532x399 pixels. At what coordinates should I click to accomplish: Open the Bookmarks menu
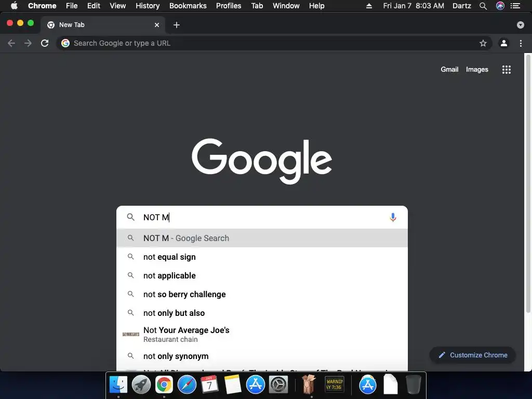(x=188, y=6)
